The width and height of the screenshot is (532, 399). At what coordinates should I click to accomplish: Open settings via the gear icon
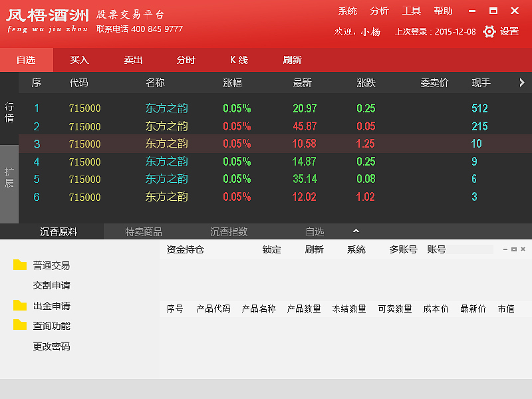click(x=489, y=31)
